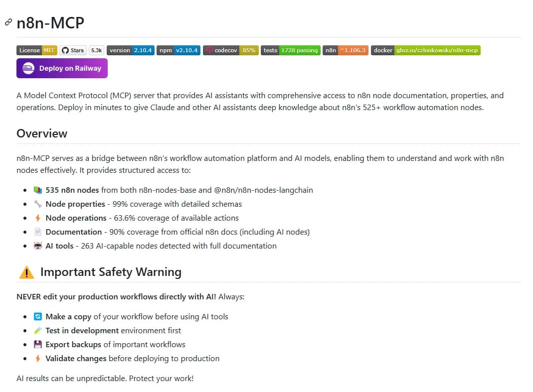This screenshot has width=533, height=392.
Task: Click the floppy disk icon beside Export backups
Action: (x=37, y=344)
